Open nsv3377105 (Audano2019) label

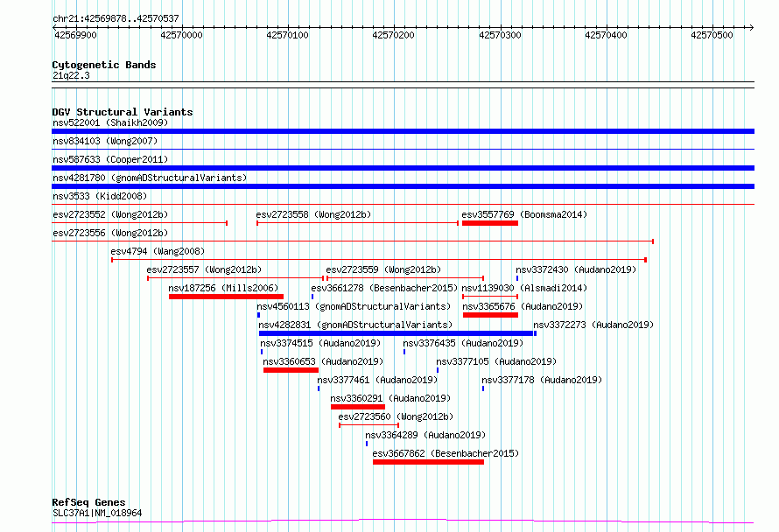(x=496, y=361)
